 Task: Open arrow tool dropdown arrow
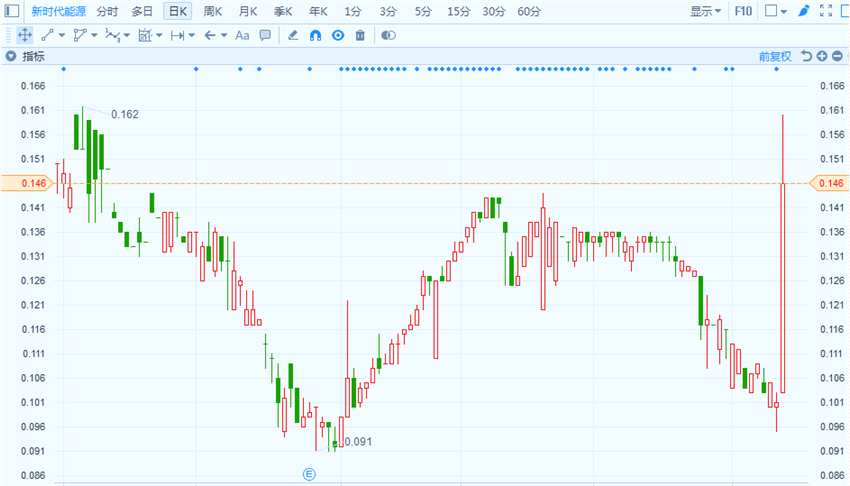point(224,36)
